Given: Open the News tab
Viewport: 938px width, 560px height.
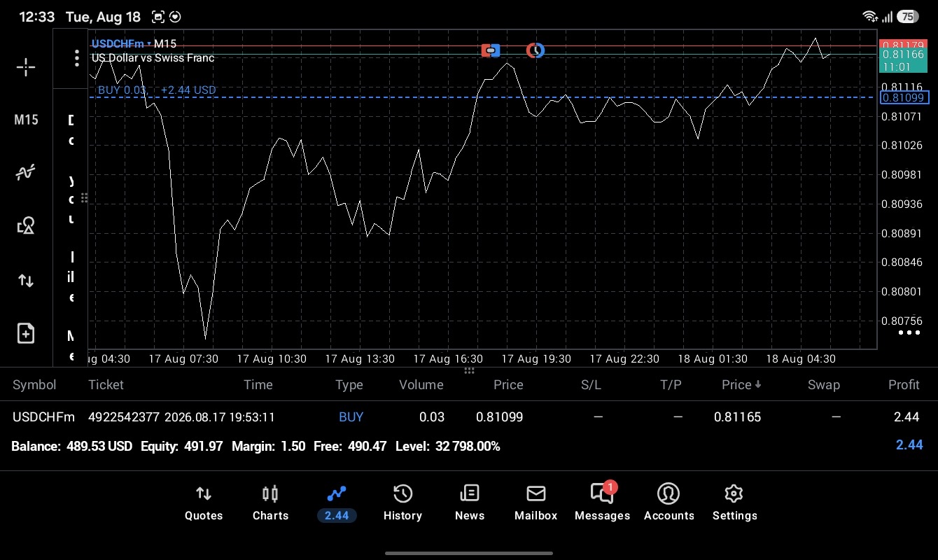Looking at the screenshot, I should (469, 503).
